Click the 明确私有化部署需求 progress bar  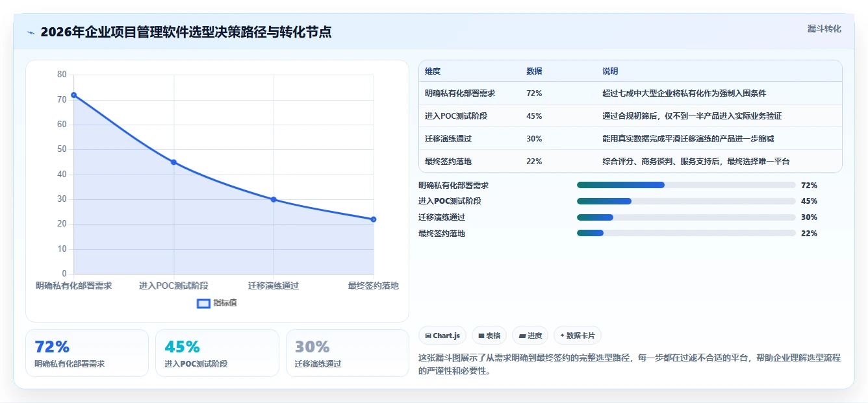point(686,185)
